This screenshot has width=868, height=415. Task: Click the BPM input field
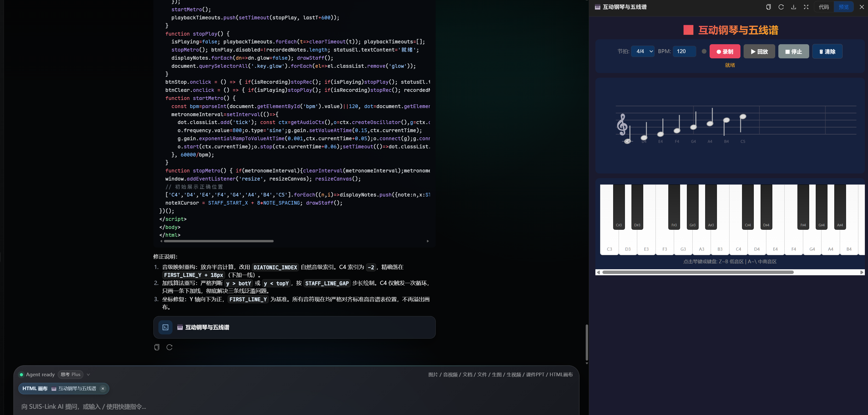coord(684,51)
